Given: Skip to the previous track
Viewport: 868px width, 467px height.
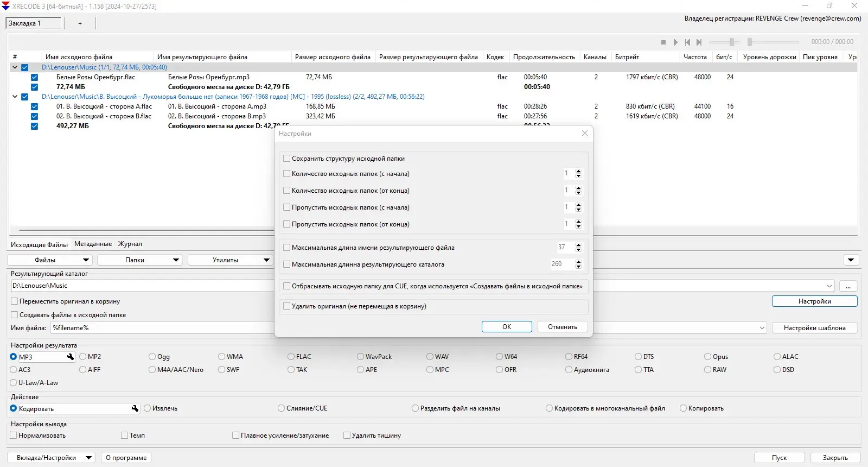Looking at the screenshot, I should point(687,42).
